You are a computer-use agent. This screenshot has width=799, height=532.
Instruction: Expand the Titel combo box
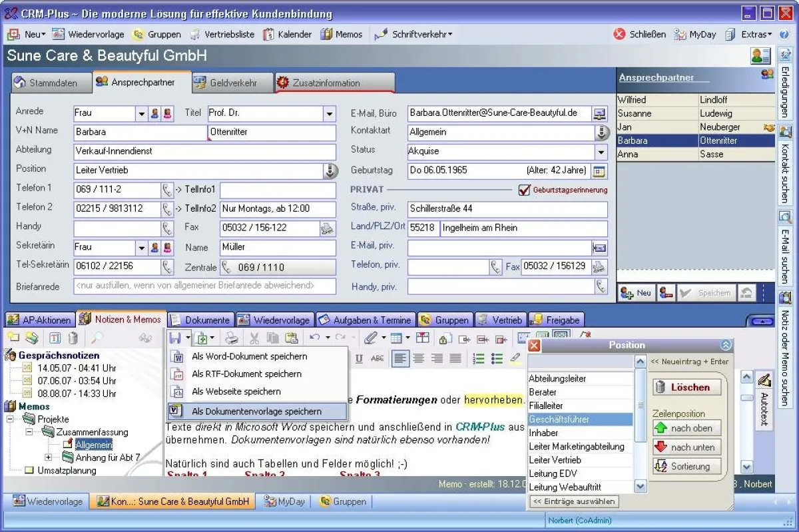click(x=329, y=114)
